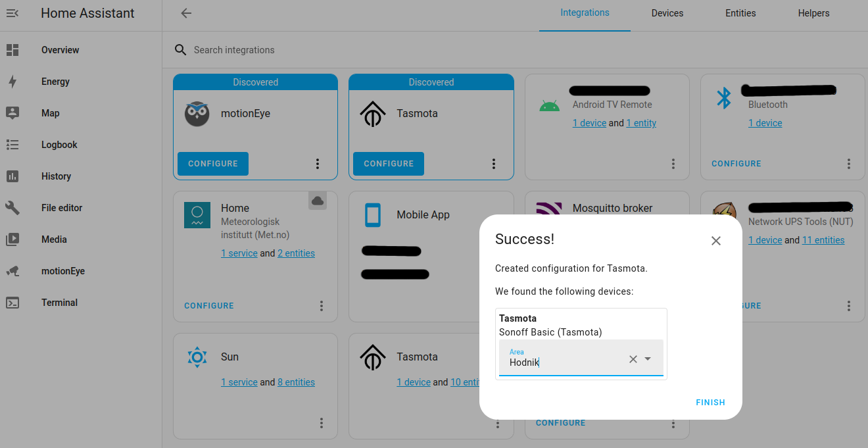Open Terminal console icon in sidebar

tap(12, 303)
